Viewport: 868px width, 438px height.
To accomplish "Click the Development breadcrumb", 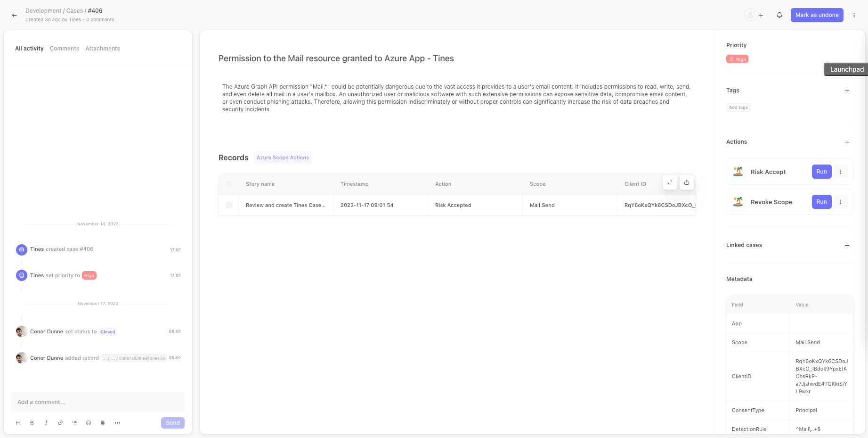I will click(43, 11).
